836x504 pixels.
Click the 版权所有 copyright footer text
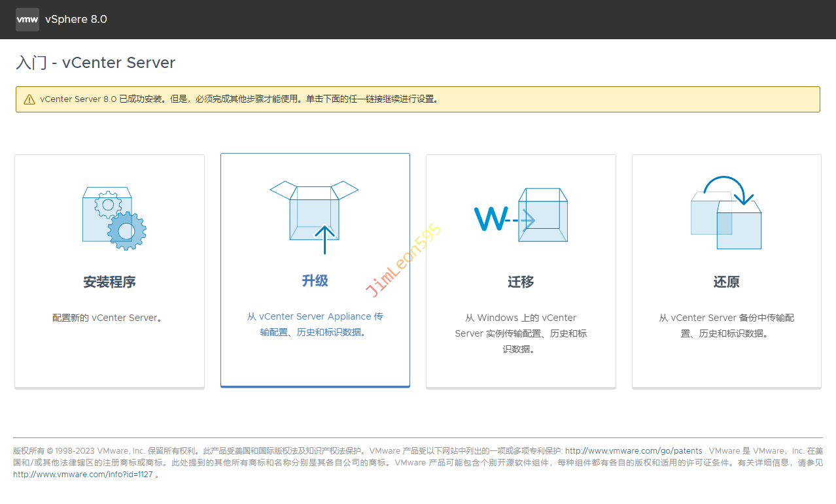[x=196, y=451]
